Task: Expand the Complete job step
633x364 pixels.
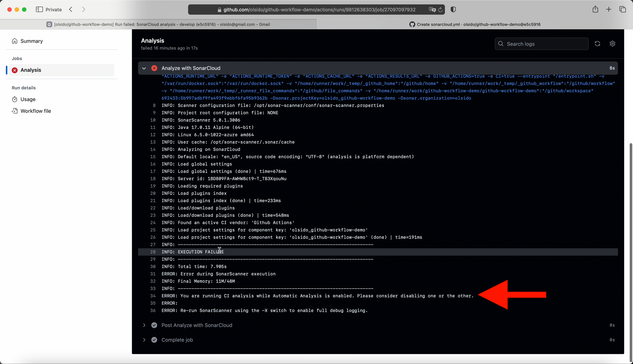Action: [144, 340]
